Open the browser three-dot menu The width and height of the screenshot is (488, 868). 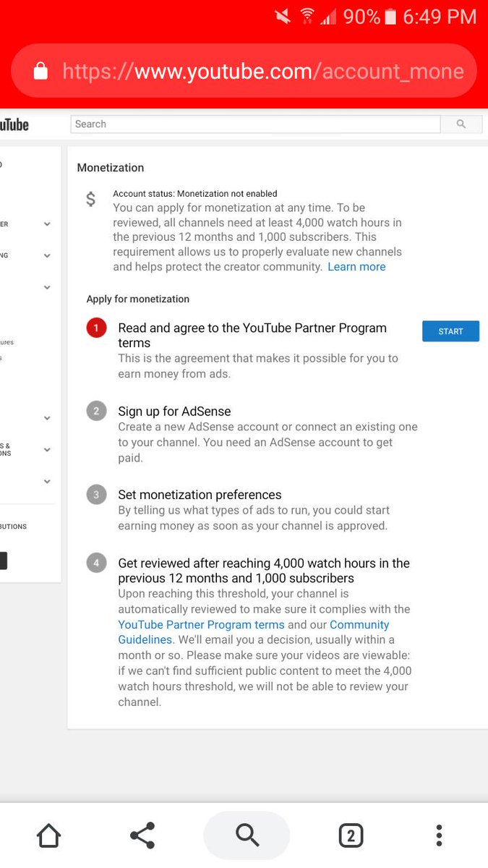coord(439,835)
